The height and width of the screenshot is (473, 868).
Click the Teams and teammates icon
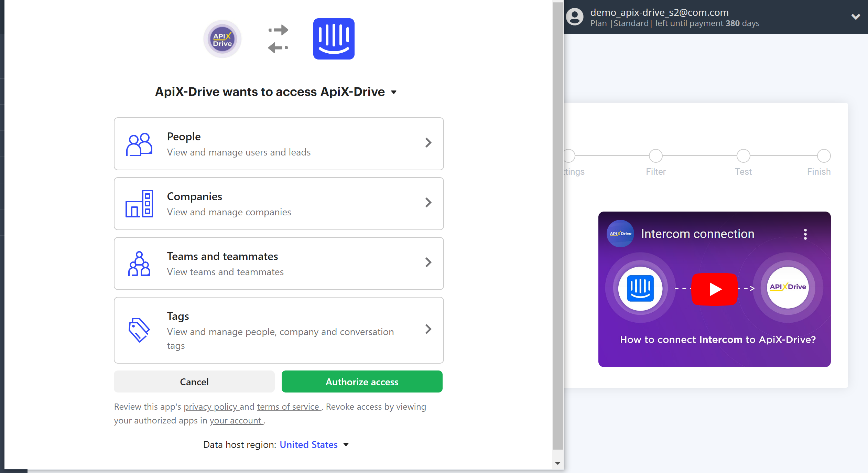tap(139, 263)
